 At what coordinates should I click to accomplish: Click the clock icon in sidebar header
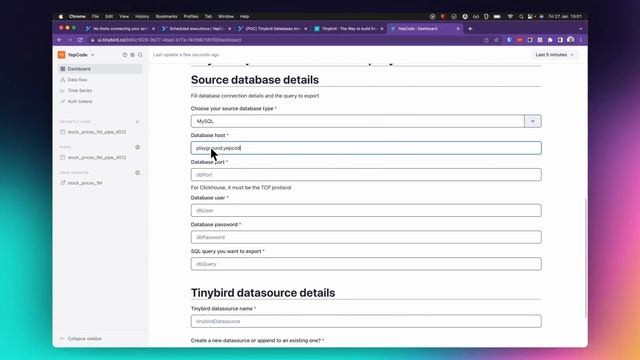(124, 55)
